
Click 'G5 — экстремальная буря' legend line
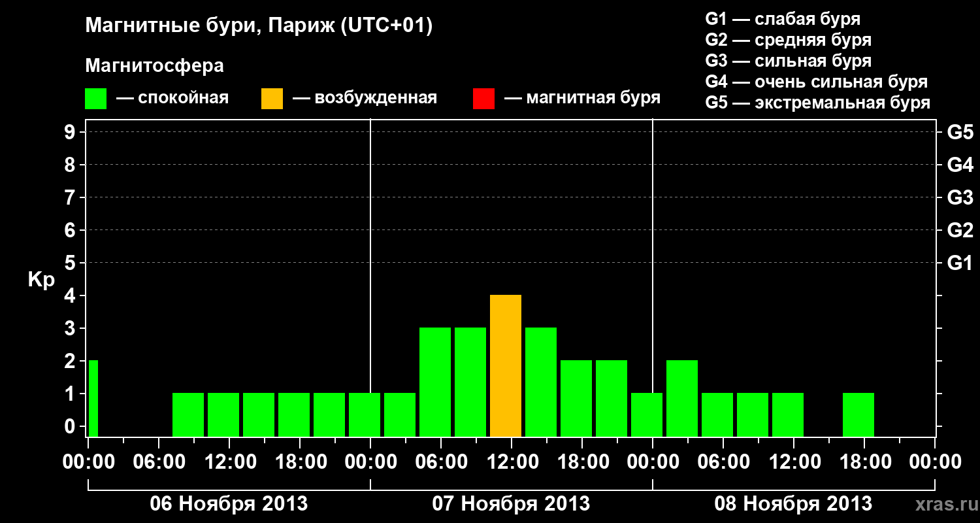point(817,103)
